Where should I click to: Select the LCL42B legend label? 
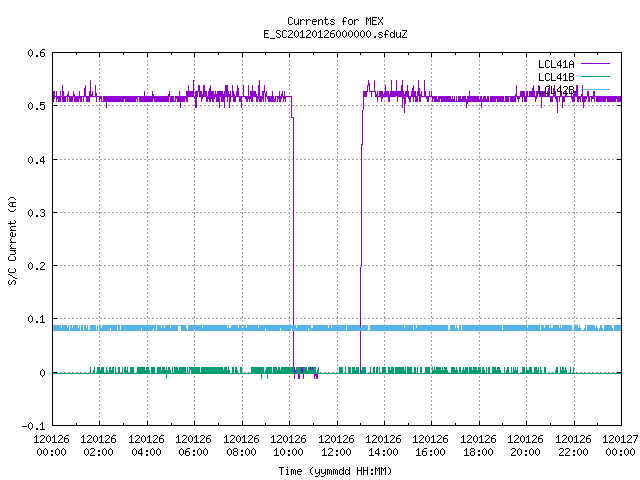[556, 90]
